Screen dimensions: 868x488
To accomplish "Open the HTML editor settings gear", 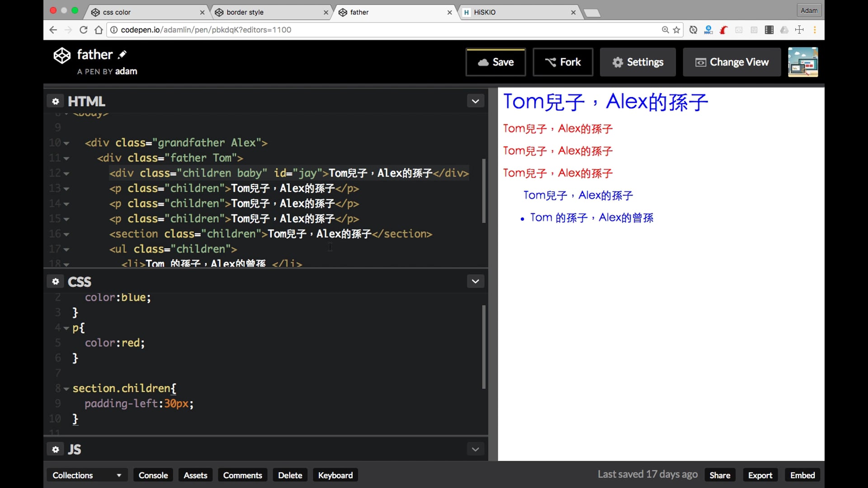I will tap(56, 101).
